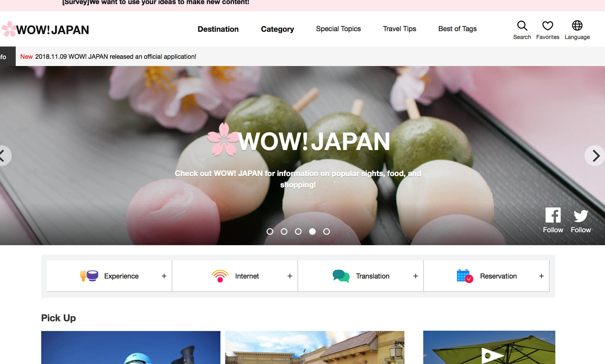Open the Destination menu
The image size is (605, 364).
[x=218, y=29]
